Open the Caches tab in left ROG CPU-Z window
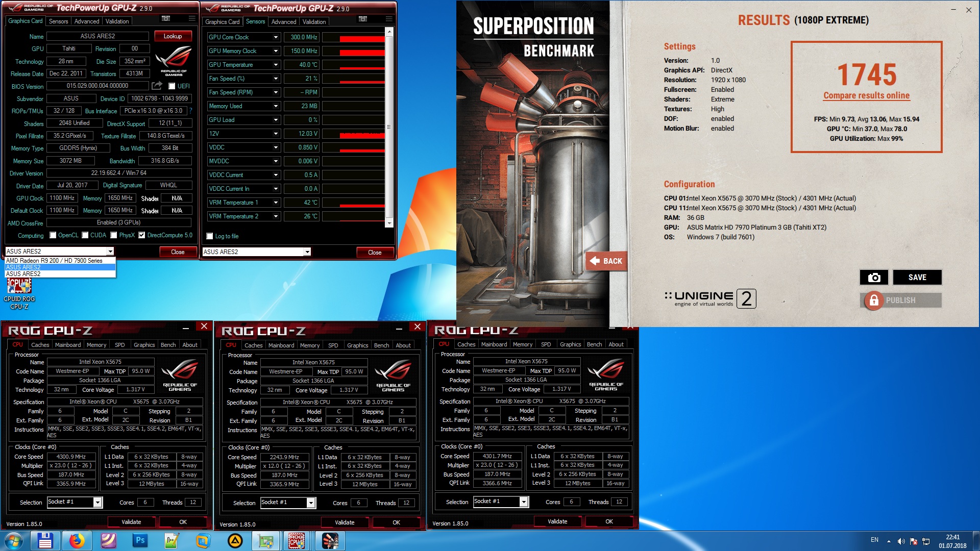Screen dimensions: 980x551 coord(40,345)
